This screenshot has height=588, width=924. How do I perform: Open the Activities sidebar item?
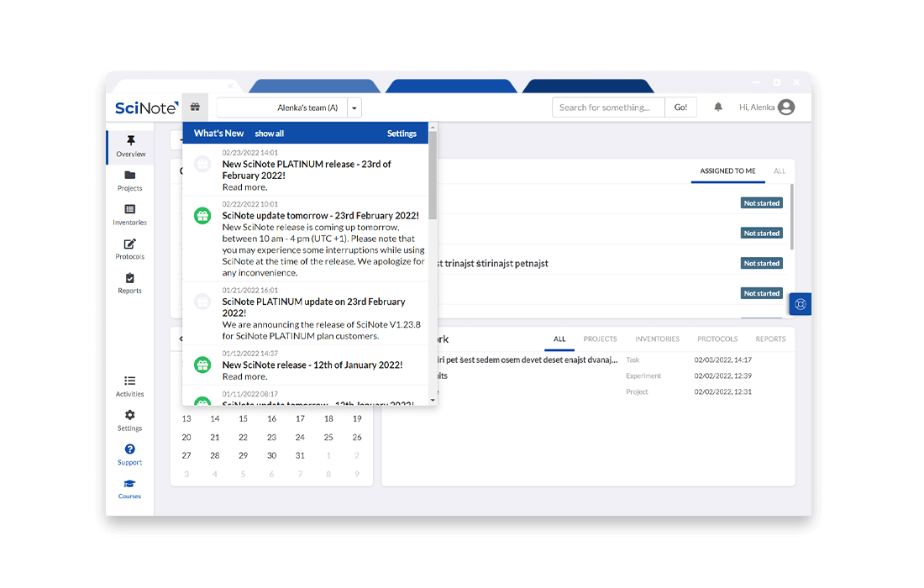tap(129, 386)
